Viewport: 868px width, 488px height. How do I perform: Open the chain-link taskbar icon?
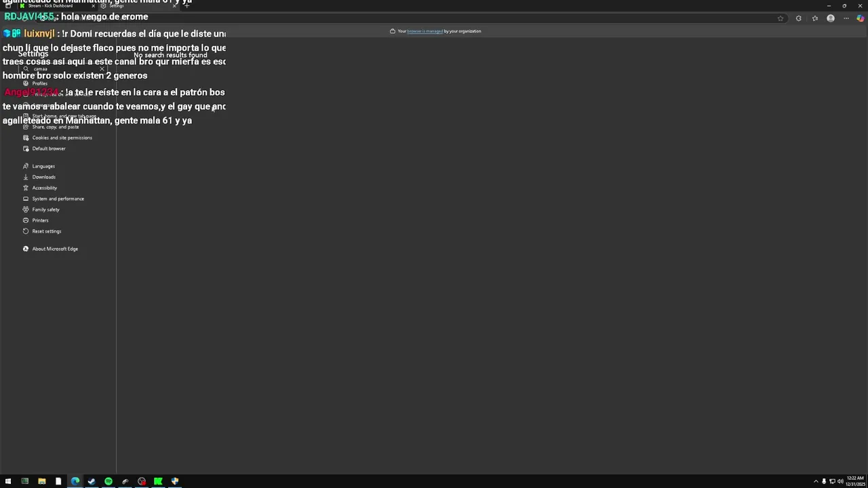(x=125, y=481)
